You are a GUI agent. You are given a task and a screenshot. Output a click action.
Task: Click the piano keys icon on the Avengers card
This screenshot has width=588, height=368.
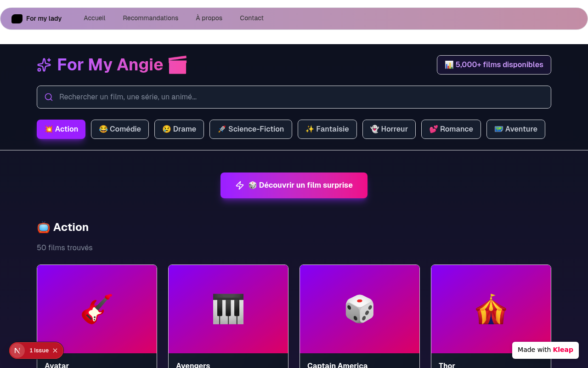(228, 309)
